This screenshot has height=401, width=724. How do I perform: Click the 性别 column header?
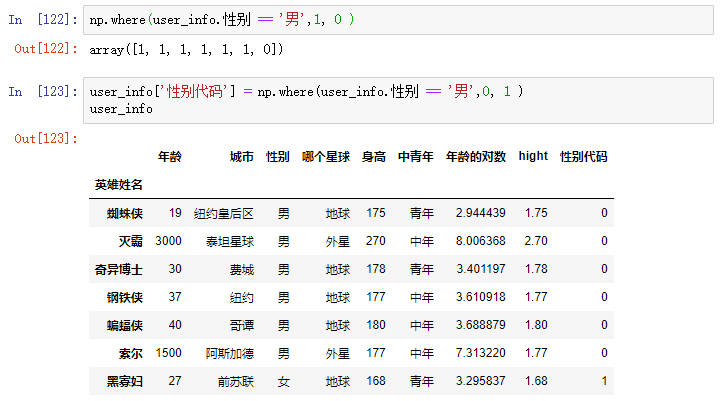pos(278,157)
